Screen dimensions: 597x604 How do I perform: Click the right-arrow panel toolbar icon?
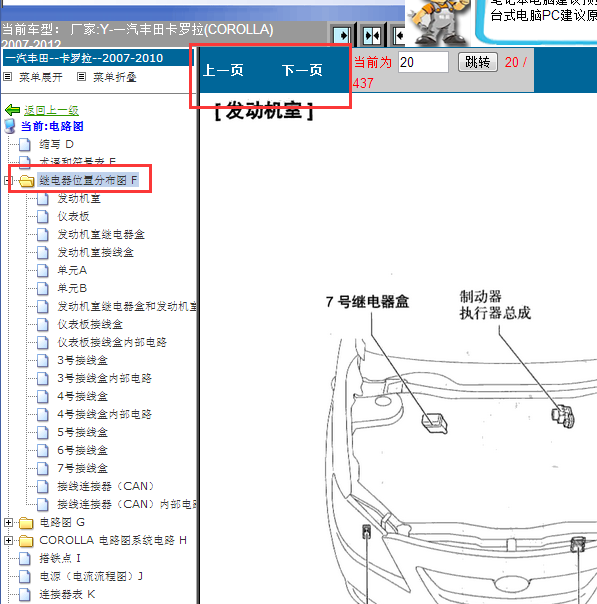[x=342, y=36]
